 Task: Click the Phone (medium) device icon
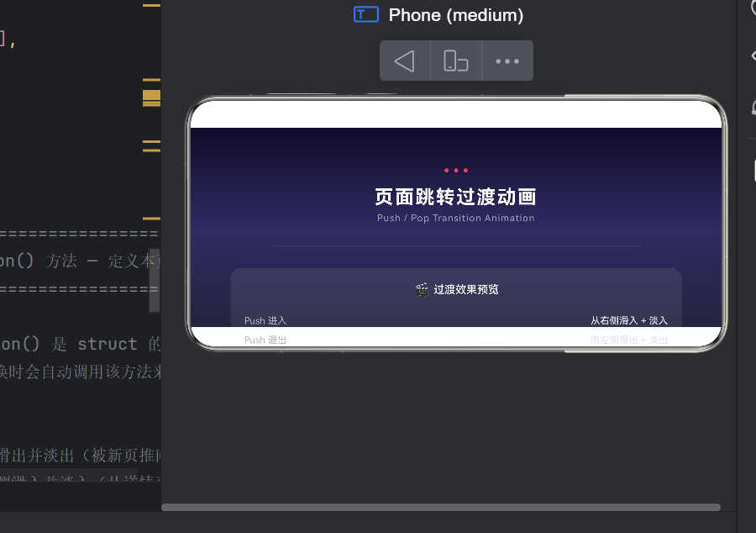366,15
